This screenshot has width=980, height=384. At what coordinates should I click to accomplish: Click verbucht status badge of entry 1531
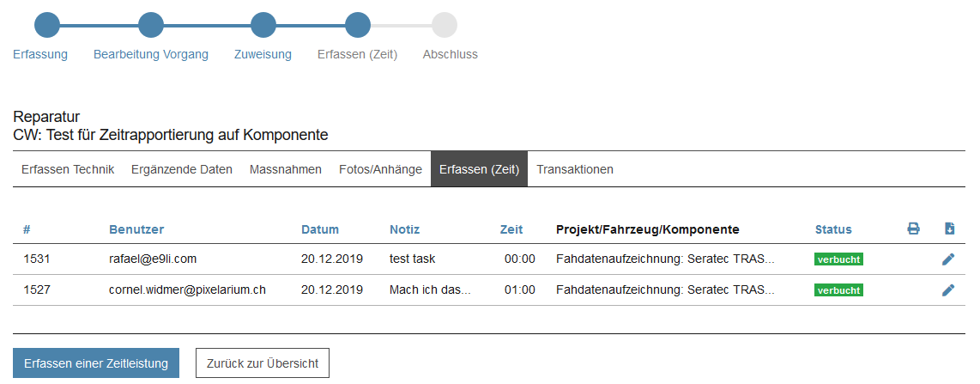(838, 259)
